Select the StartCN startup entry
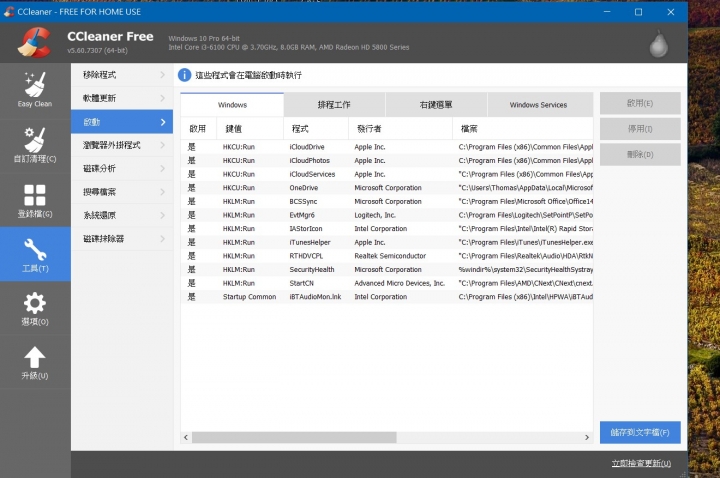 pyautogui.click(x=387, y=283)
